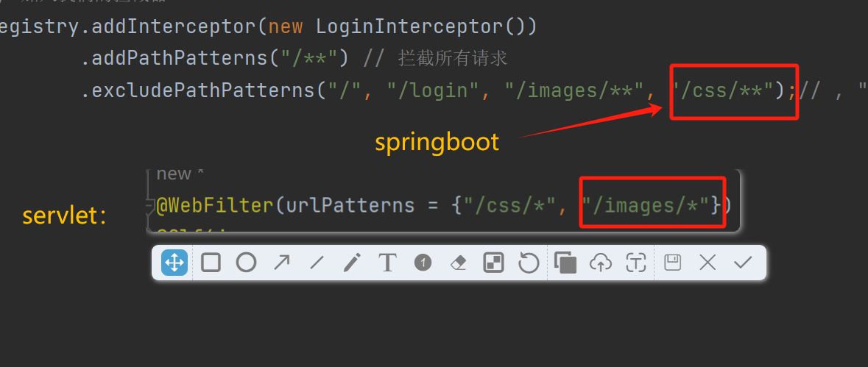The image size is (868, 367).
Task: Click the "/images/*" string literal
Action: [646, 205]
